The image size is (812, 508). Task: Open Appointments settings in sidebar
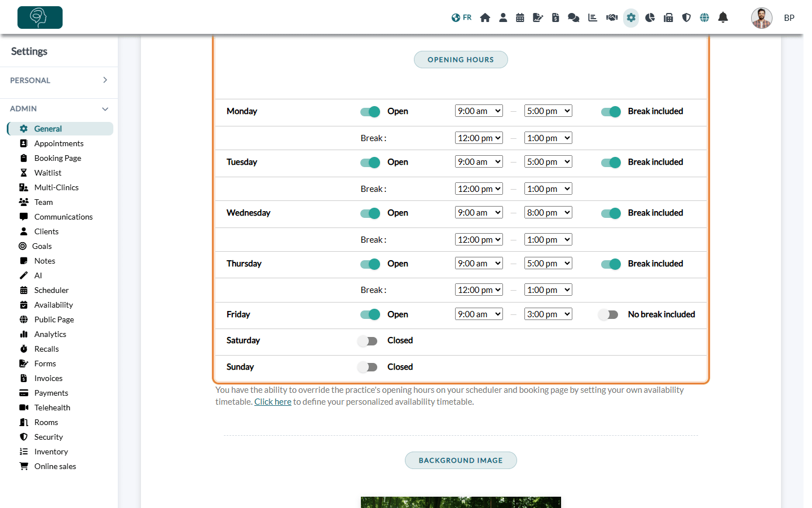coord(59,143)
